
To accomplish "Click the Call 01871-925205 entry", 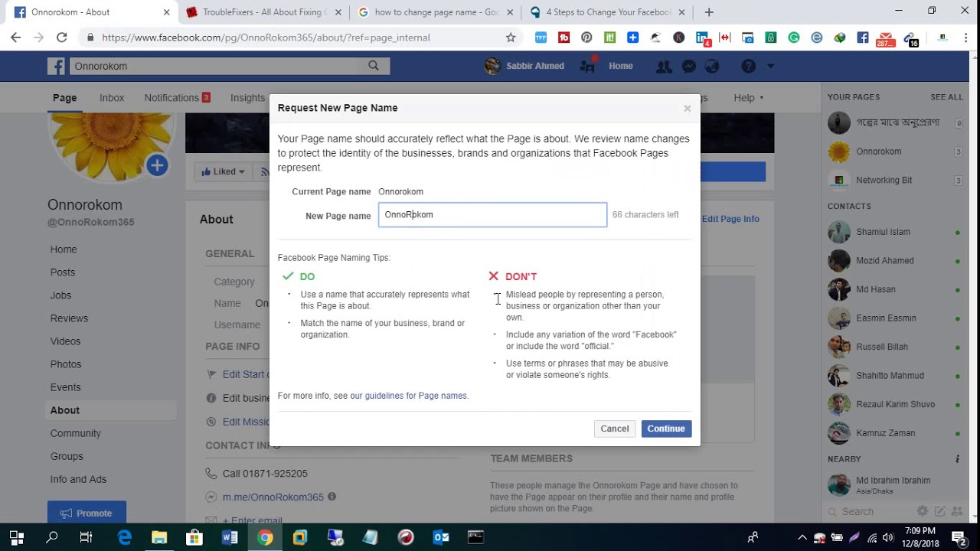I will [x=265, y=474].
